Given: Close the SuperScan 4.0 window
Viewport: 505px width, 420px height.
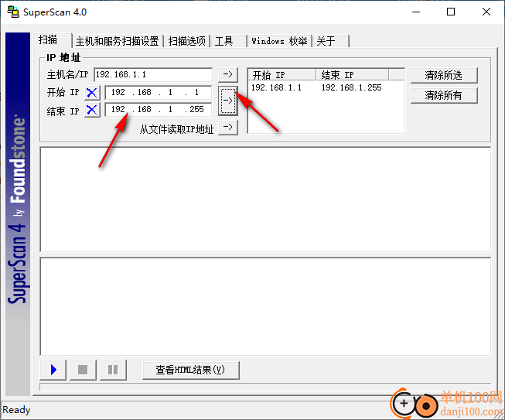Looking at the screenshot, I should coord(486,12).
